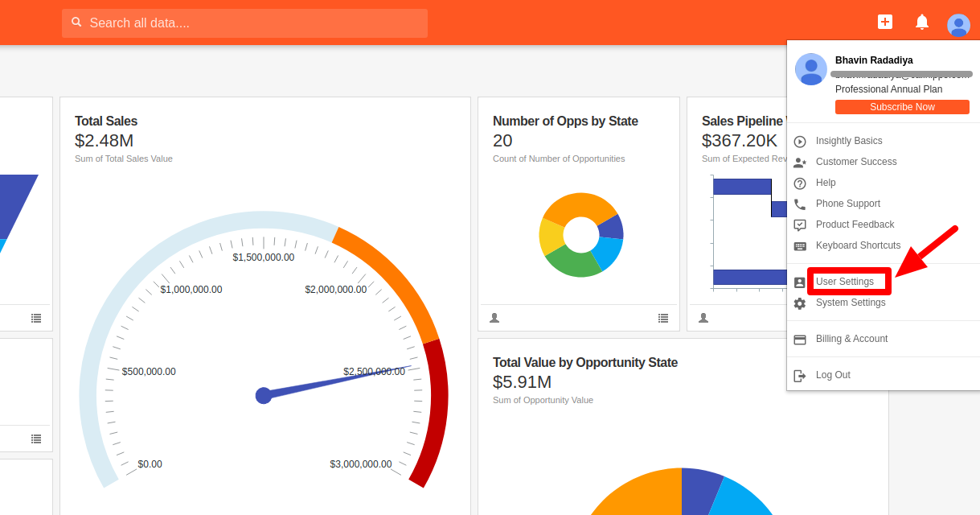Focus the Search all data field
Image resolution: width=980 pixels, height=515 pixels.
tap(244, 23)
